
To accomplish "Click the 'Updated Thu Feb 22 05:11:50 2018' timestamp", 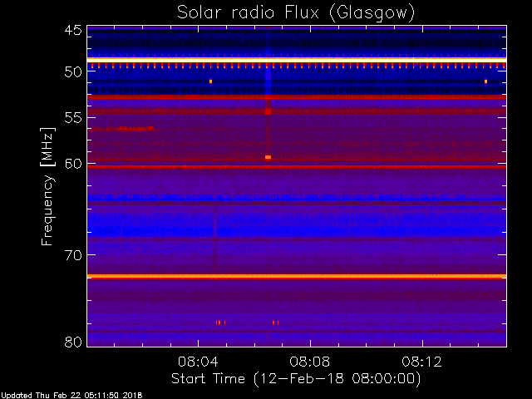I will pyautogui.click(x=71, y=396).
